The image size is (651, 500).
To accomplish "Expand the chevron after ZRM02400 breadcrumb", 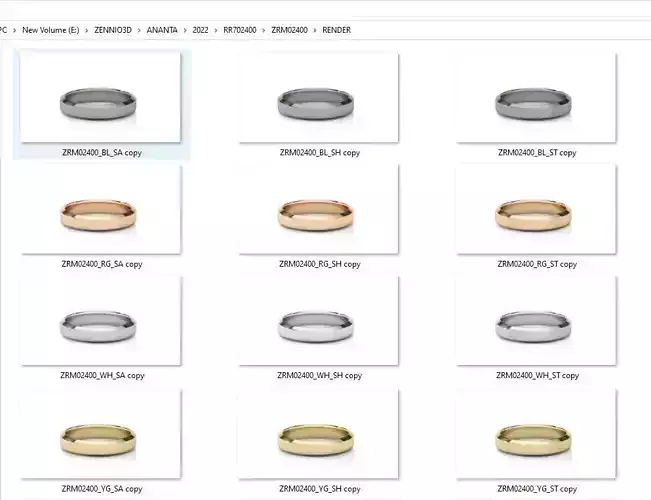I will (315, 30).
